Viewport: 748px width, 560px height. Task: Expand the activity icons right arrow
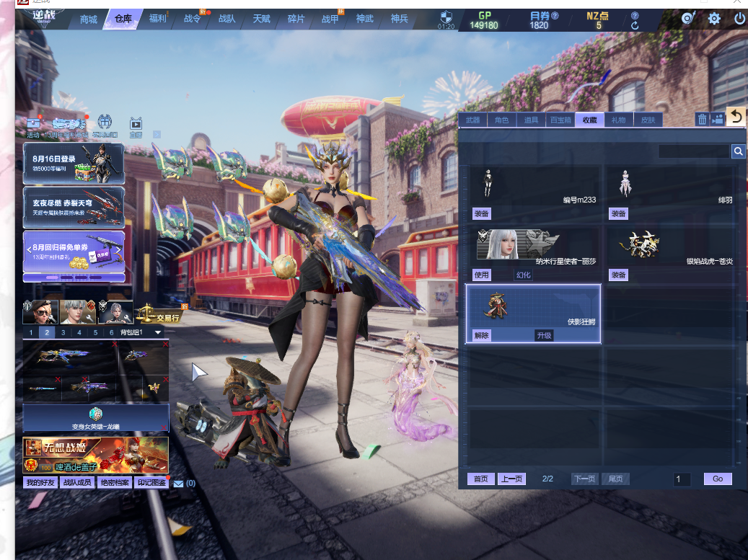[157, 135]
